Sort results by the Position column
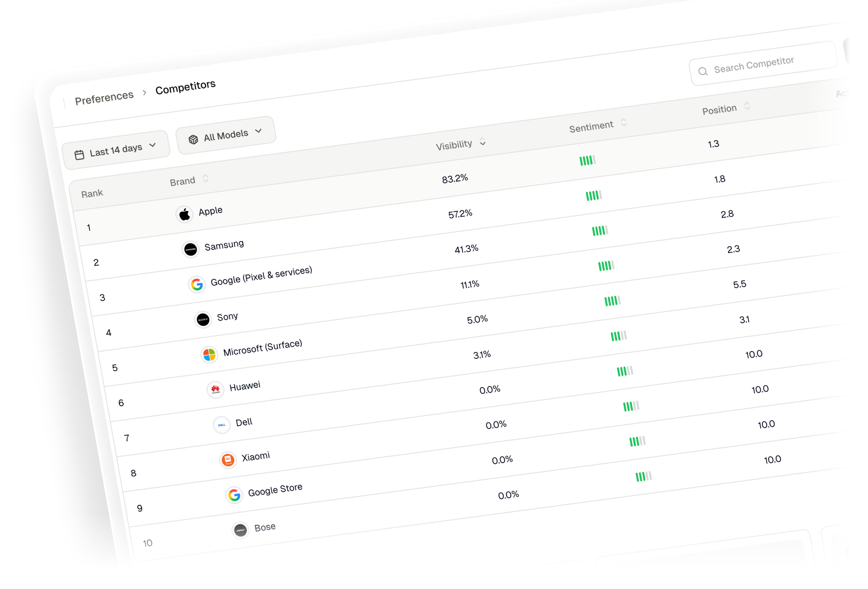 pos(746,107)
